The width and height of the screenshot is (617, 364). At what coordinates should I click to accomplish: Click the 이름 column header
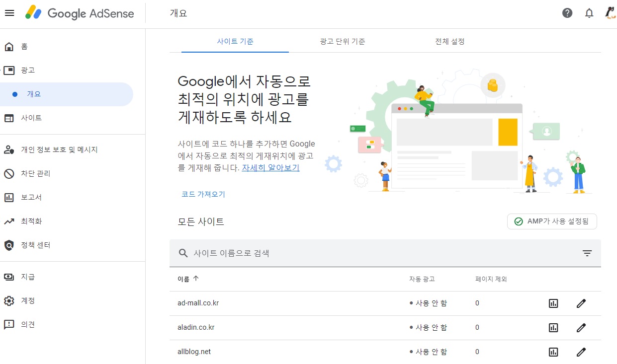(x=183, y=279)
